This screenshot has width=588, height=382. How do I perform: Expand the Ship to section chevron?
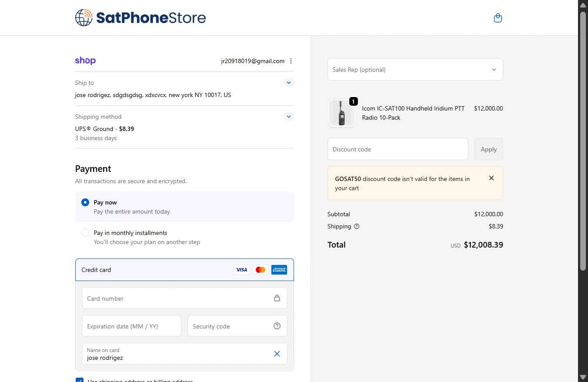[288, 82]
